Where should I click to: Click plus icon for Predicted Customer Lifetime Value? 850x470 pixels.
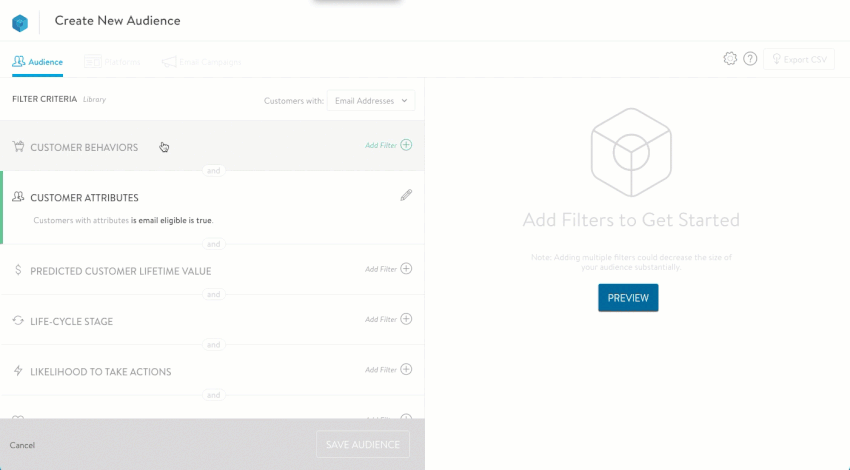pyautogui.click(x=406, y=269)
